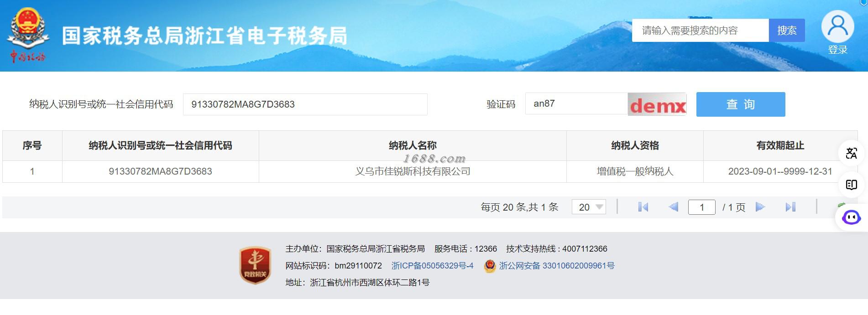Viewport: 868px width, 315px height.
Task: Click 服务电话 12366 text
Action: (x=465, y=249)
